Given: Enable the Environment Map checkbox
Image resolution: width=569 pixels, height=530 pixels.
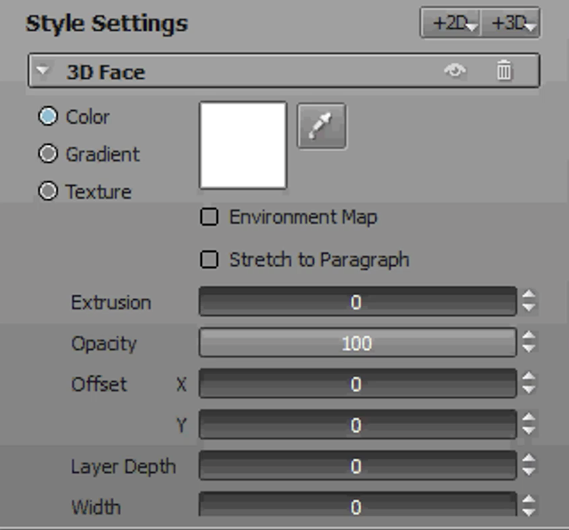Looking at the screenshot, I should click(209, 217).
